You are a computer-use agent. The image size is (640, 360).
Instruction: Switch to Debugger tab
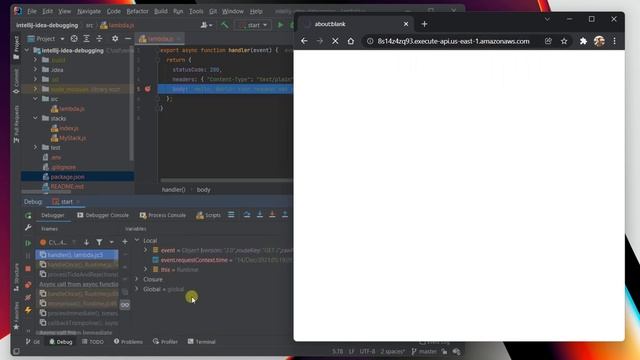point(53,215)
